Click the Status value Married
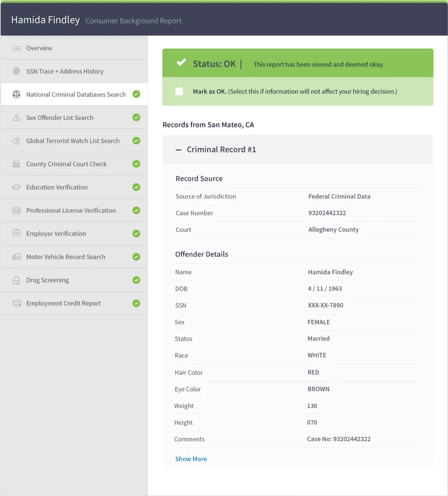 [x=319, y=339]
